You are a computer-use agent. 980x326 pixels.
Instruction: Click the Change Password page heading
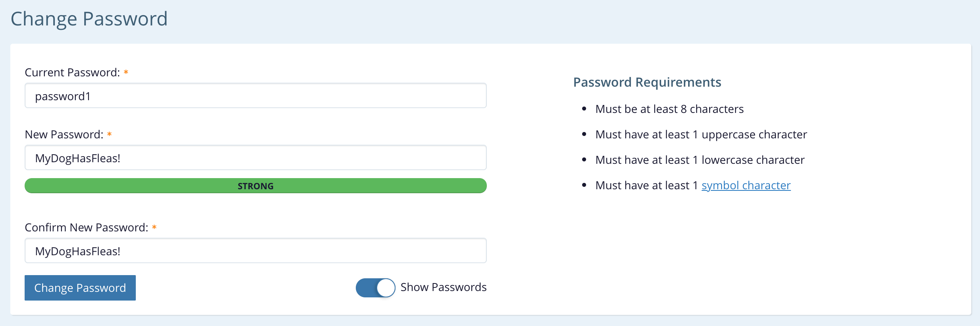point(89,19)
